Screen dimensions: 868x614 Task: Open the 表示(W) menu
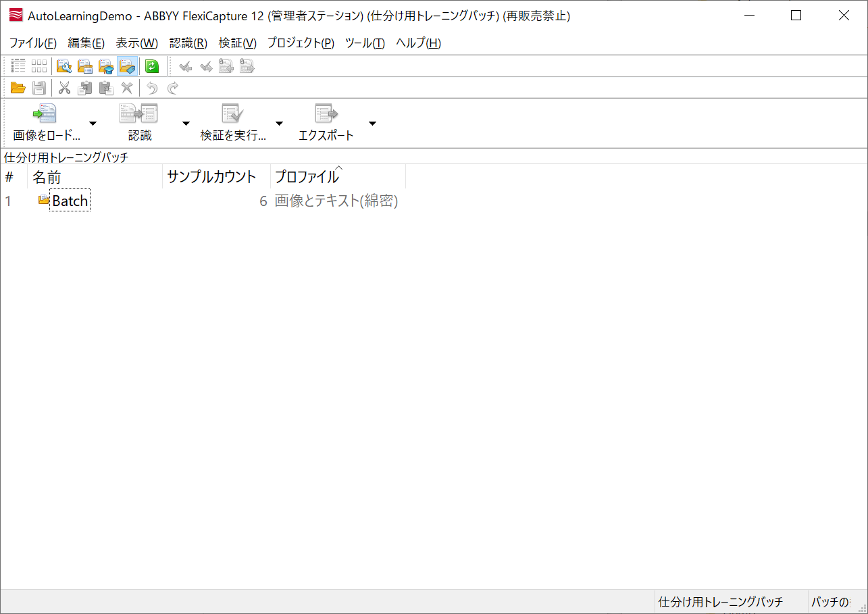coord(137,43)
